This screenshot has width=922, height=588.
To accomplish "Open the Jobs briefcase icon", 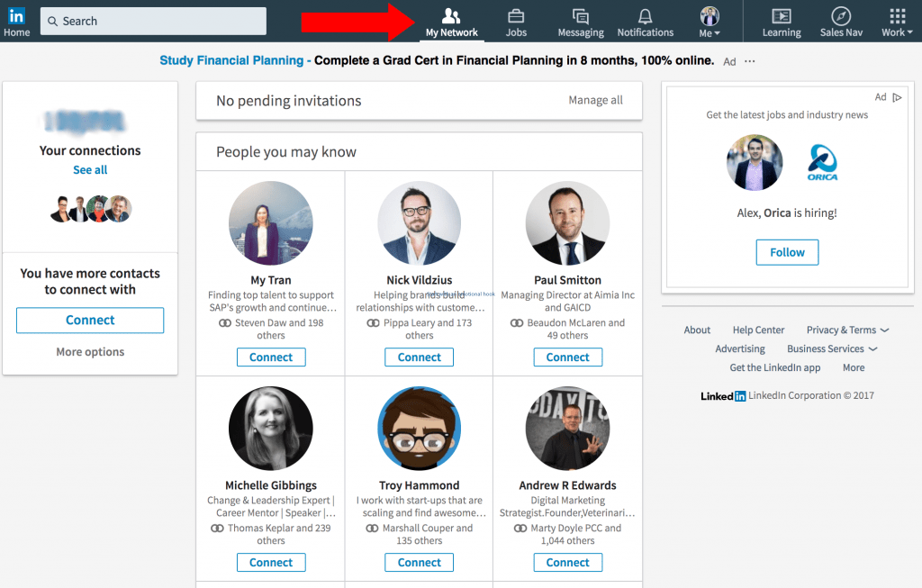I will click(x=516, y=16).
